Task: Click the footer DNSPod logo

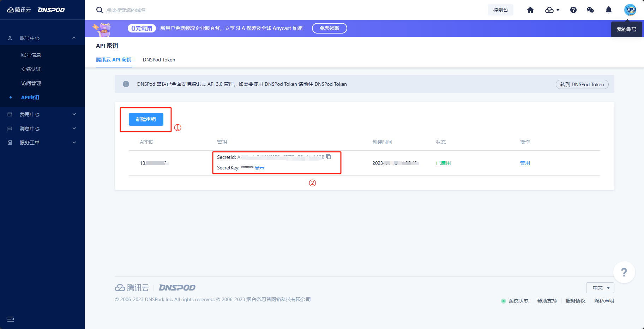Action: [x=177, y=288]
